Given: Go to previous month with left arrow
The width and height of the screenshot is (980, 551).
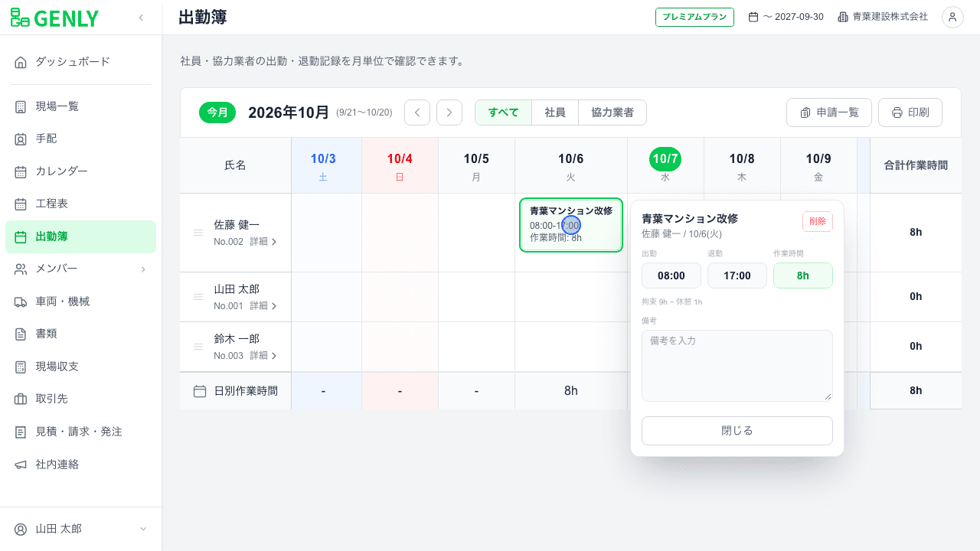Looking at the screenshot, I should point(417,112).
